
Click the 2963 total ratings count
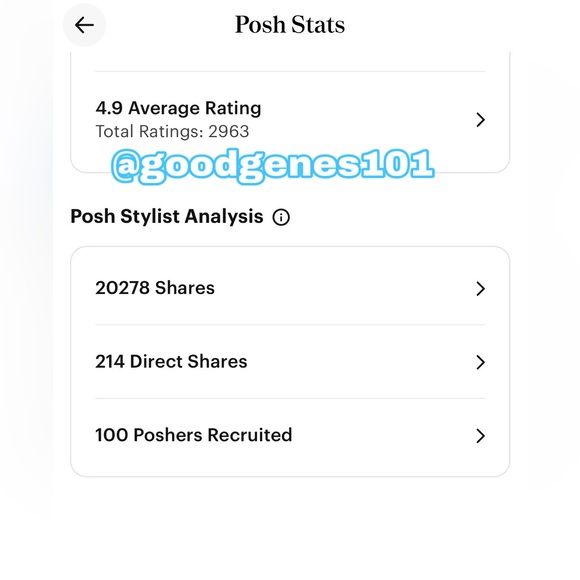[x=229, y=131]
